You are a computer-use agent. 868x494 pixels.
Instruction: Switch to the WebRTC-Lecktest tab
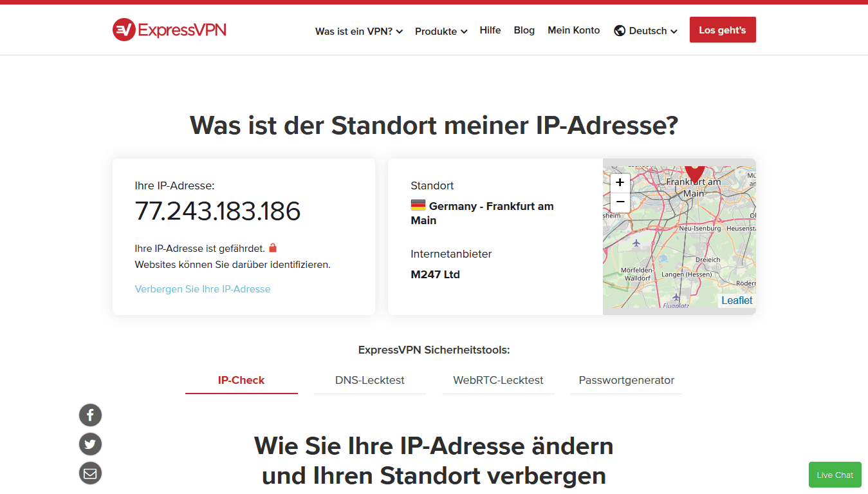(499, 380)
